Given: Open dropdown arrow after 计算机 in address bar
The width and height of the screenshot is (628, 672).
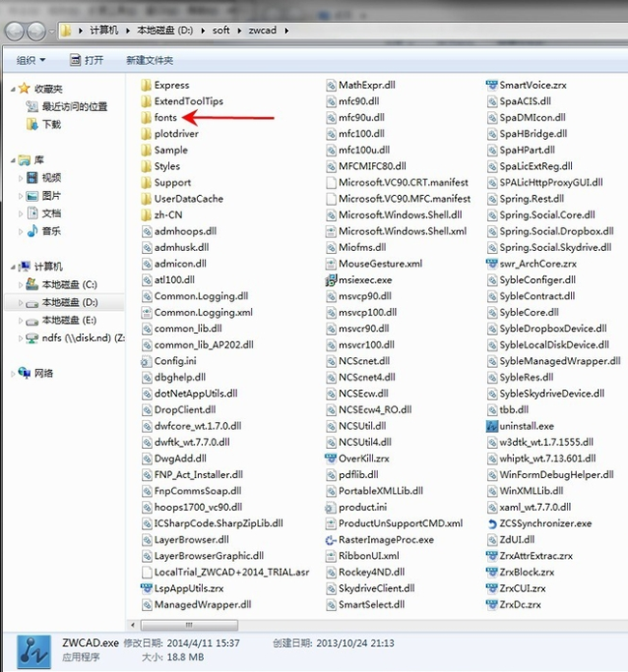Looking at the screenshot, I should pyautogui.click(x=128, y=31).
